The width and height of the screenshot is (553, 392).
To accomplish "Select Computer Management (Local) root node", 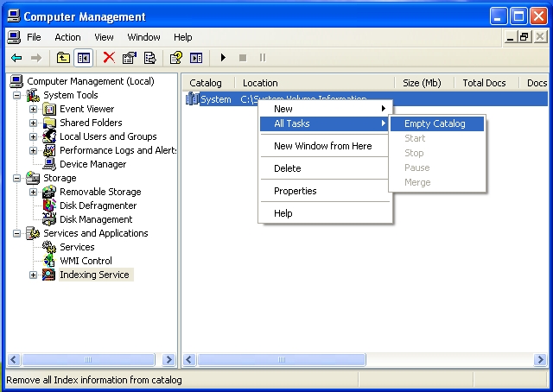I will coord(91,81).
